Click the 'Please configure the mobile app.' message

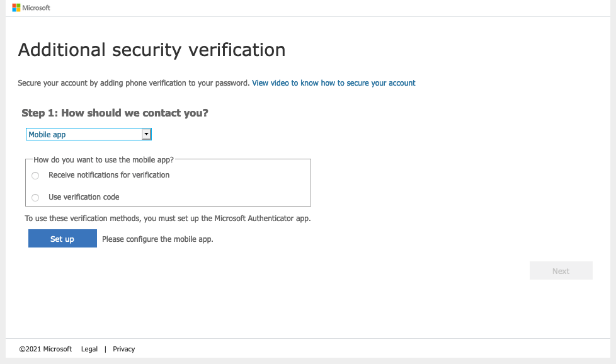pos(157,239)
